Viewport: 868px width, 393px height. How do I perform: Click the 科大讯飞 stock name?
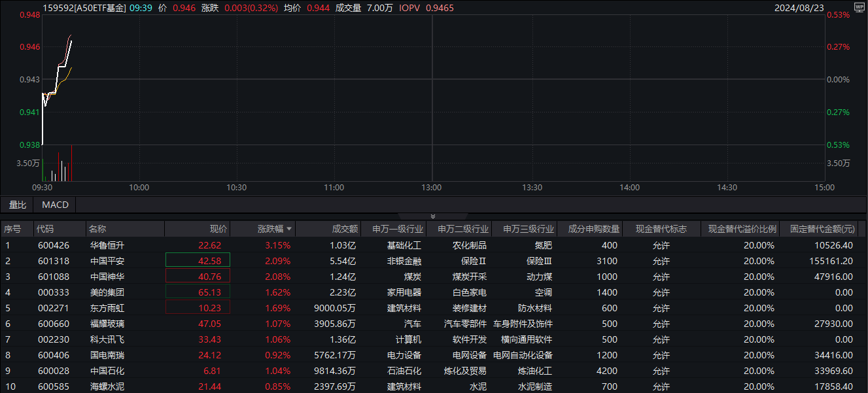tap(107, 340)
